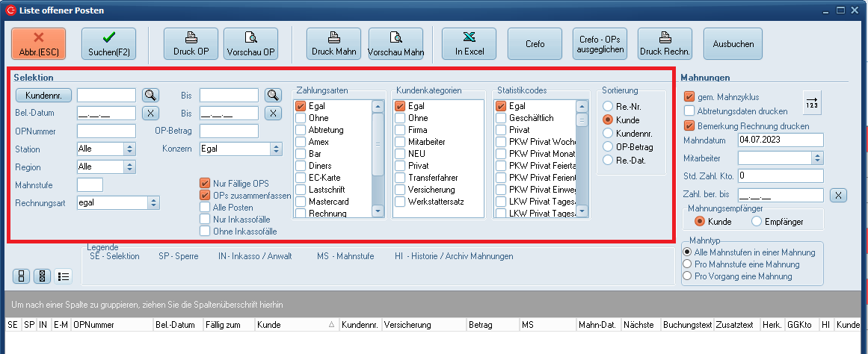
Task: Export list with In Excel button
Action: tap(470, 43)
